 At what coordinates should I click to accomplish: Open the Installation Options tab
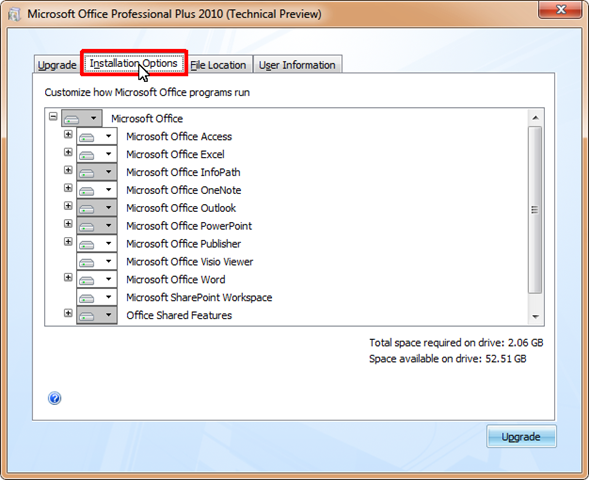click(x=133, y=63)
